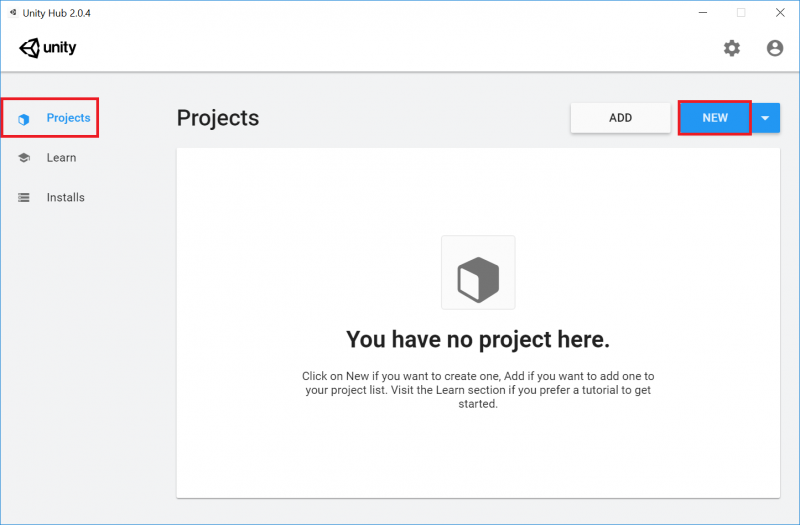
Task: Click the Unity Hub title bar icon
Action: [13, 13]
